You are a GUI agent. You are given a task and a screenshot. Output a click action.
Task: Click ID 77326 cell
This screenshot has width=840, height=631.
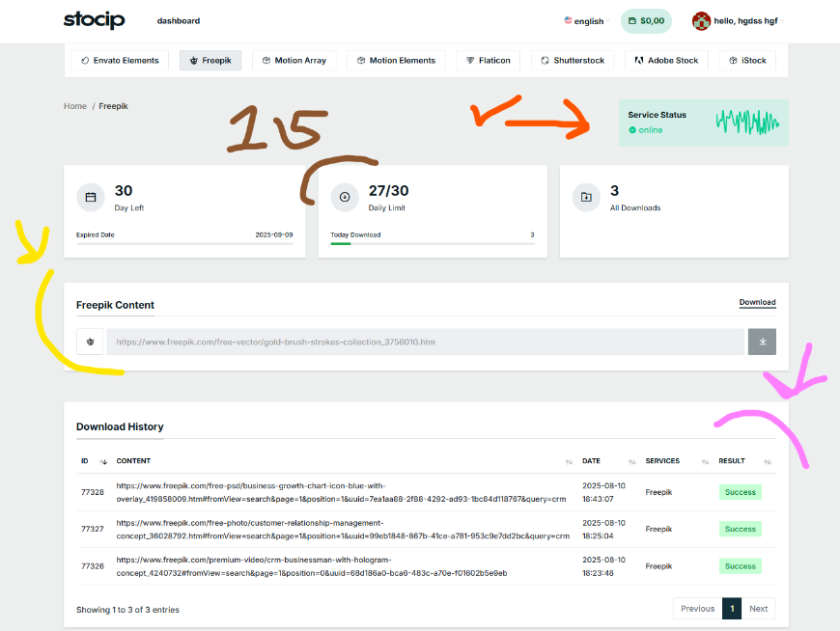point(92,565)
